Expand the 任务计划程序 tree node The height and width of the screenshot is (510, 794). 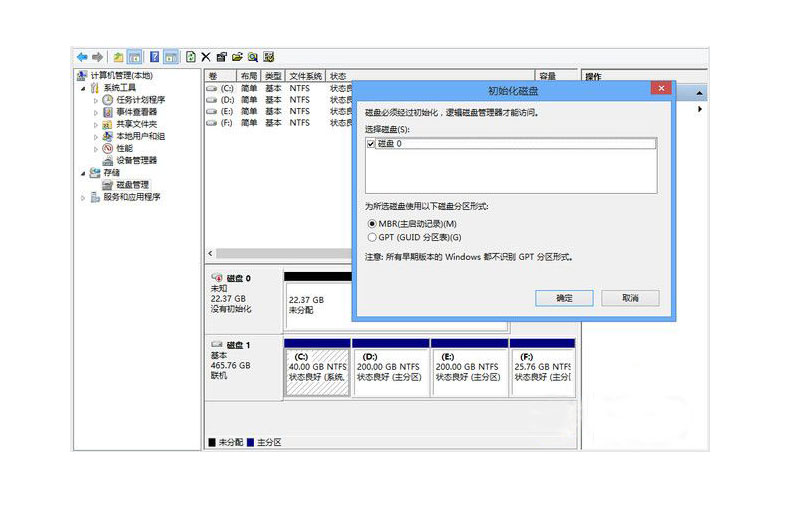pyautogui.click(x=96, y=100)
